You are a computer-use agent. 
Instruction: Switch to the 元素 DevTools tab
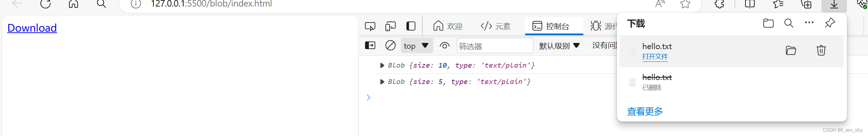(x=495, y=26)
